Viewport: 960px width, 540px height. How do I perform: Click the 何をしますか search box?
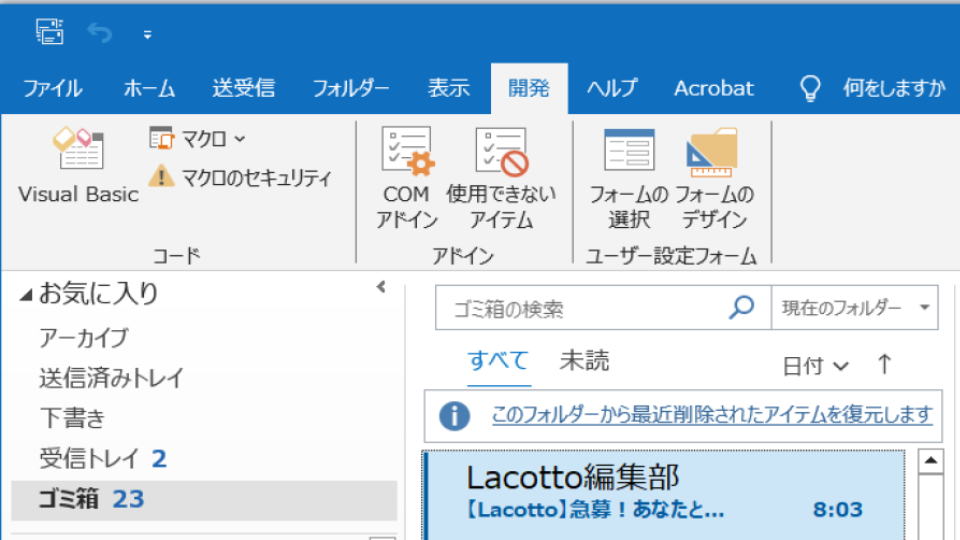pos(894,89)
